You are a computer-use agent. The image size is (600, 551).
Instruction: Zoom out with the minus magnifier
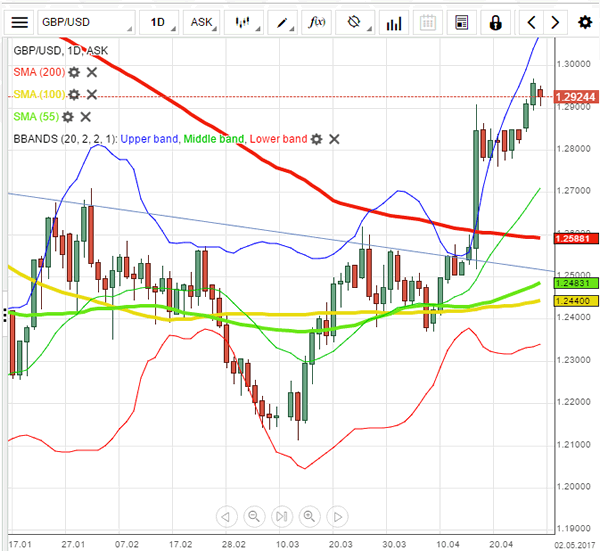click(x=254, y=517)
